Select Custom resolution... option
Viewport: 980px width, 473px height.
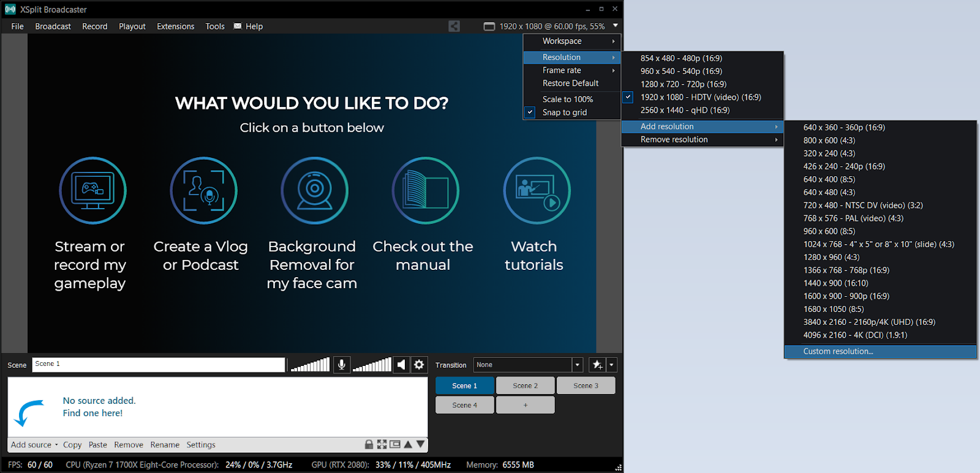880,351
